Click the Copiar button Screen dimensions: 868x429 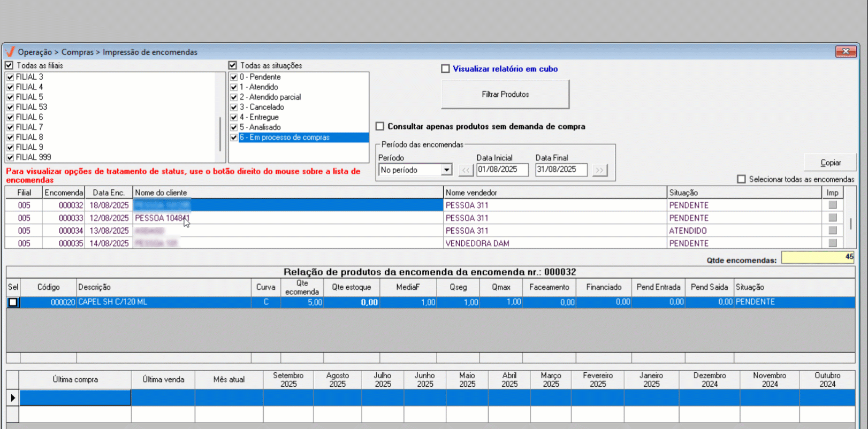[830, 163]
